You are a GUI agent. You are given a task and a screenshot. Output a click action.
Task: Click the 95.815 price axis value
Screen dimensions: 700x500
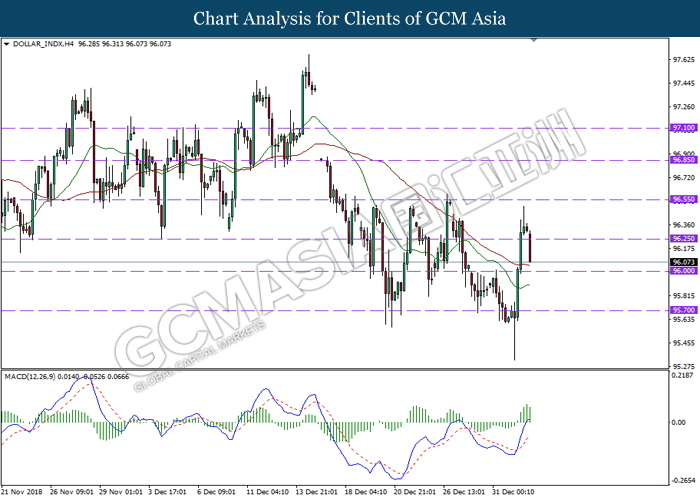(684, 296)
